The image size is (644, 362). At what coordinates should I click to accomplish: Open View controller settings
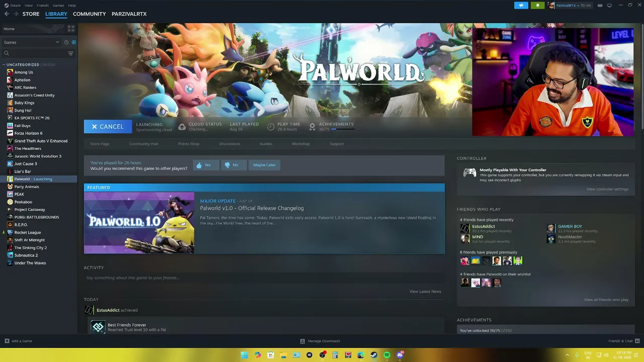point(607,189)
